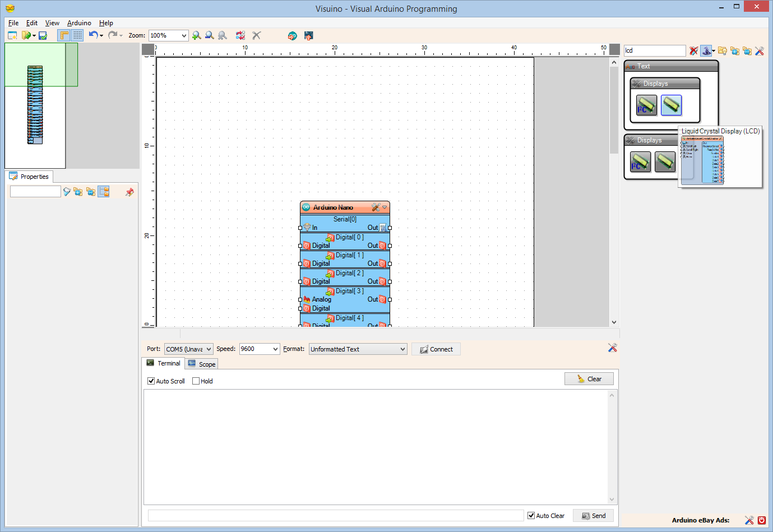Select the Liquid Crystal Display component in Text group
773x532 pixels.
pos(671,105)
